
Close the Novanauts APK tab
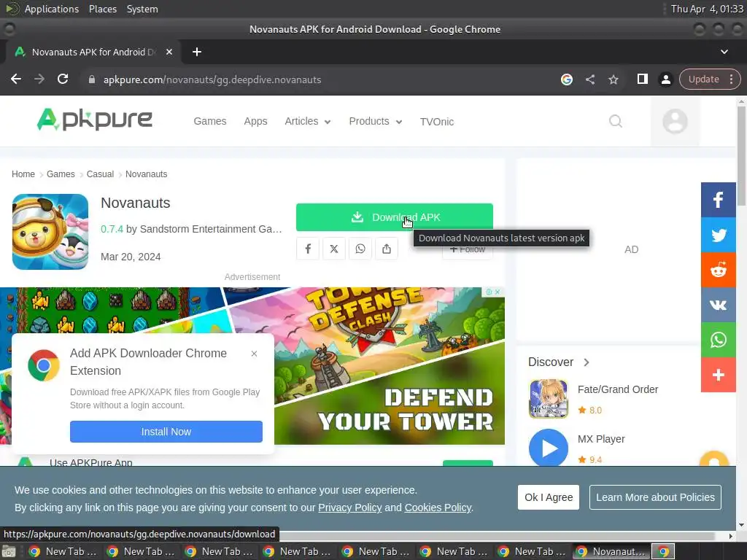point(169,52)
